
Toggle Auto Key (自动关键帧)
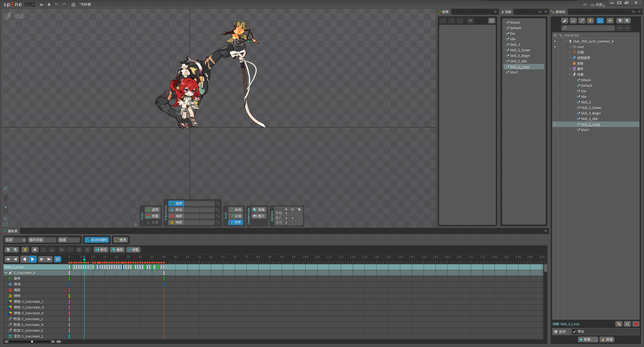click(97, 240)
